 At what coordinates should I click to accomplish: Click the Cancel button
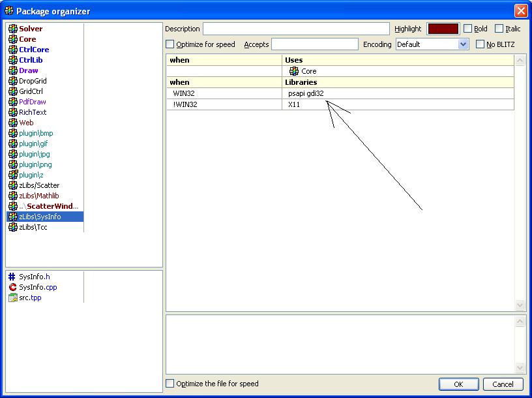pos(503,384)
